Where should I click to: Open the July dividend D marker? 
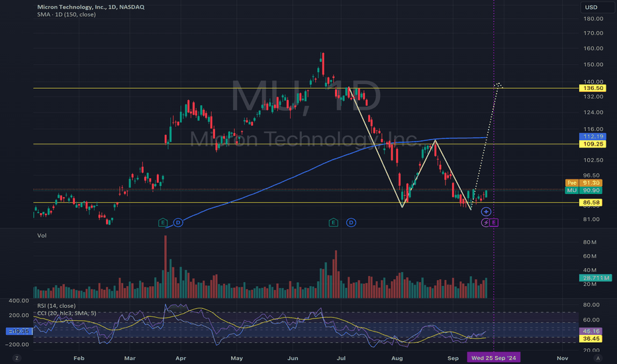click(351, 223)
